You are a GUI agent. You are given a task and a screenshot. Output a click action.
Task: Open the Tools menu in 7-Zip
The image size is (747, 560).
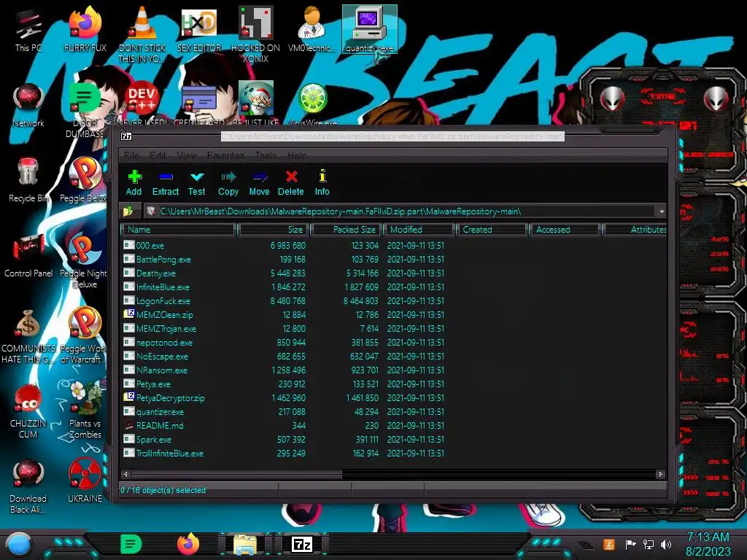266,155
